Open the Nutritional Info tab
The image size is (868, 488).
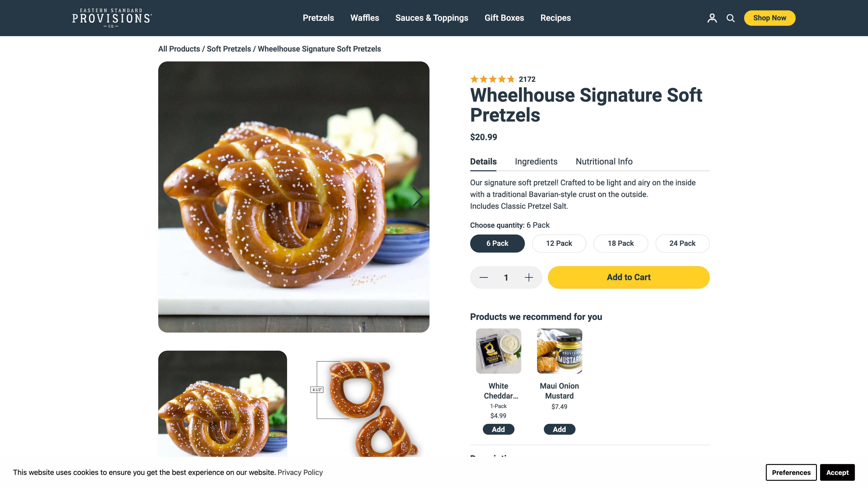click(x=604, y=162)
